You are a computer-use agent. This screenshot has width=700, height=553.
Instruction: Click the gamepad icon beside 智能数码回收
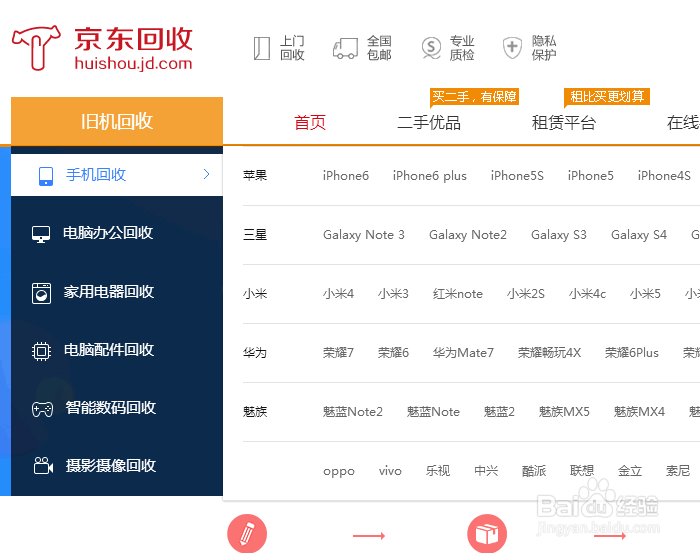42,409
